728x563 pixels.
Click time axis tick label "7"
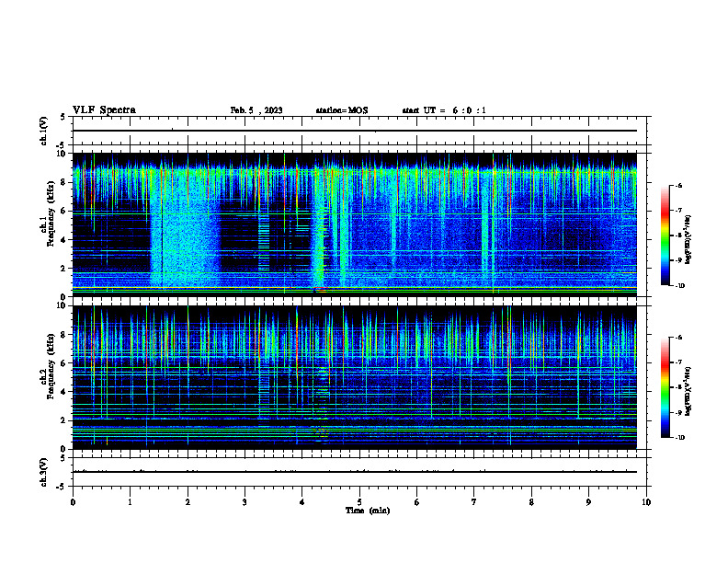pos(474,502)
